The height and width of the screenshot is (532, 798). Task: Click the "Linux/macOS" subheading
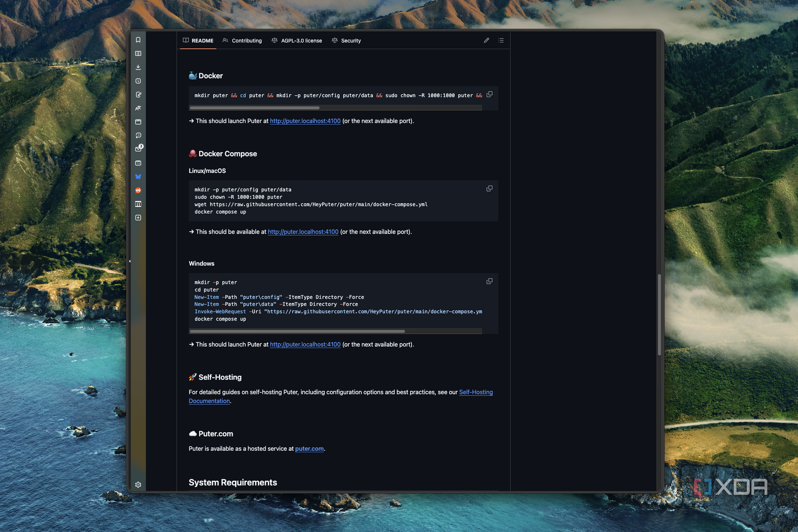point(207,171)
